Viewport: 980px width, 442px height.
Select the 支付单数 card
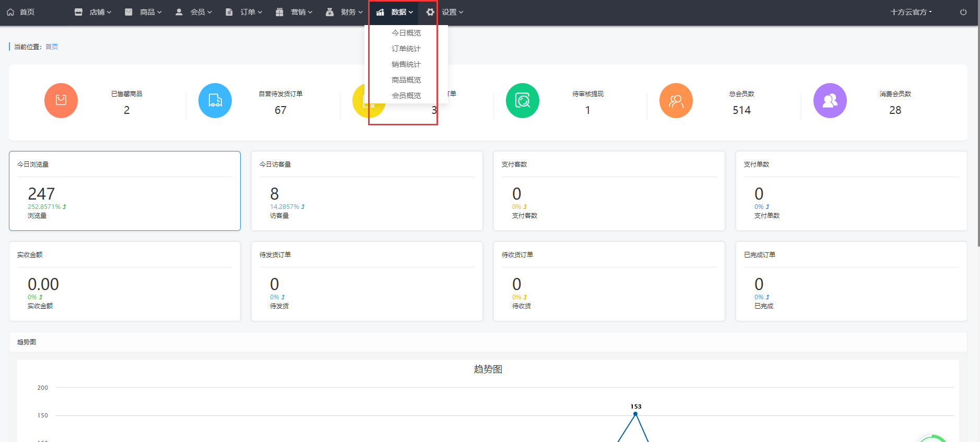[852, 191]
